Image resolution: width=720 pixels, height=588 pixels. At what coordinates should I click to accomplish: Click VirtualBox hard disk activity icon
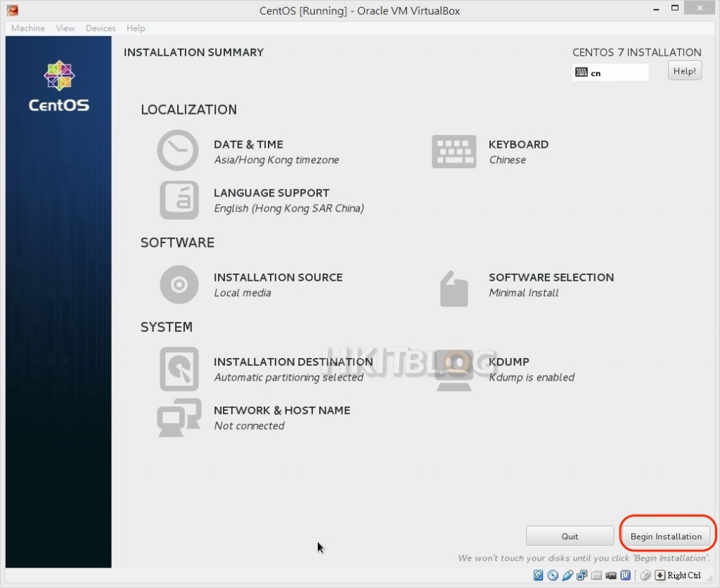pyautogui.click(x=538, y=575)
